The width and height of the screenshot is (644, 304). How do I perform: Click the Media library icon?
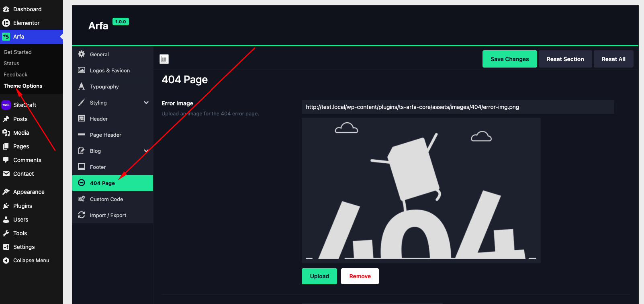tap(6, 133)
